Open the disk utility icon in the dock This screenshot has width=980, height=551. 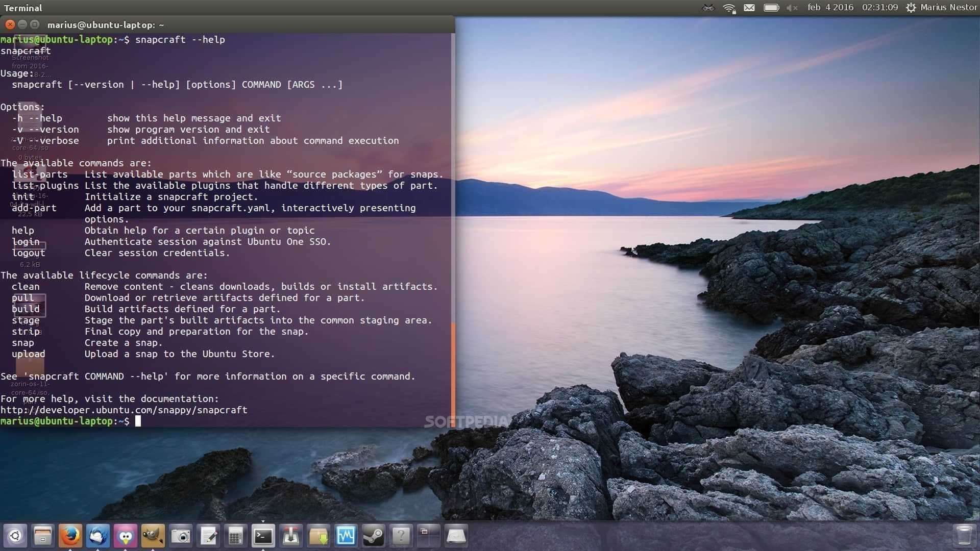pos(456,536)
